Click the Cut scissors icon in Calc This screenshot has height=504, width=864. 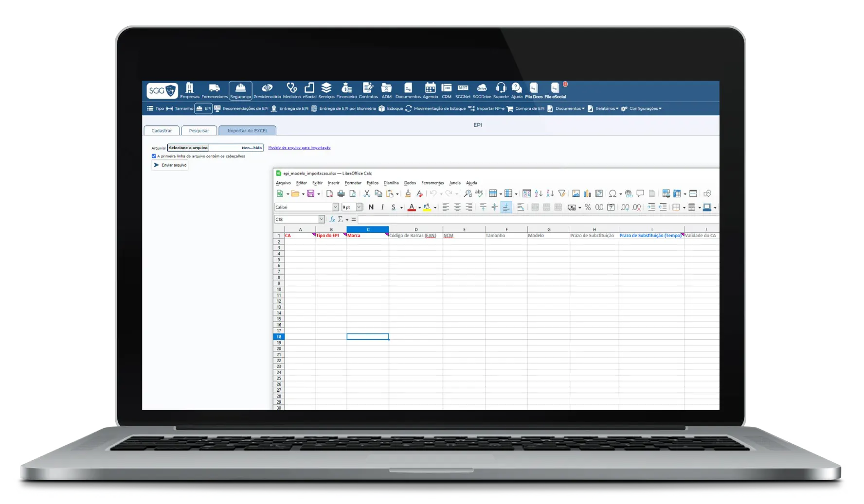pyautogui.click(x=367, y=193)
